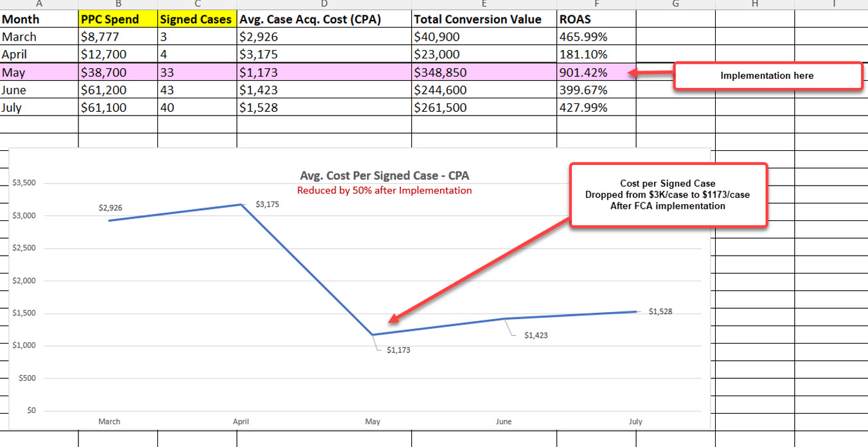Click the 'April' label on the chart axis
The image size is (868, 447).
coord(241,422)
